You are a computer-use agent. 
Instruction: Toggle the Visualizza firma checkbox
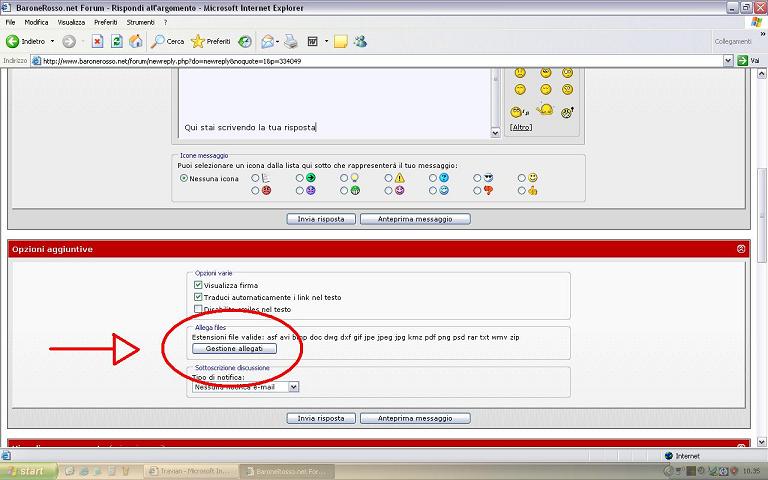(198, 285)
